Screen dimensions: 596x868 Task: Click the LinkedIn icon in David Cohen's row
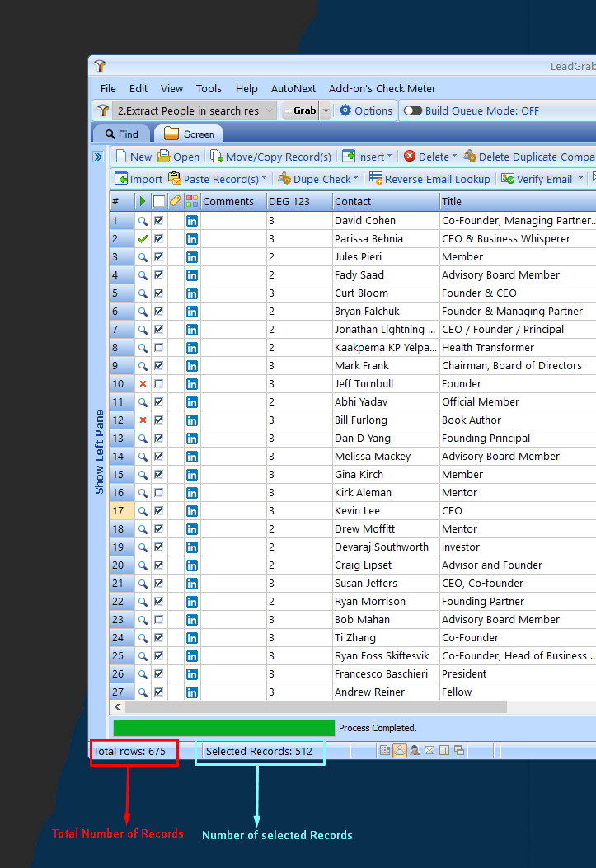192,221
